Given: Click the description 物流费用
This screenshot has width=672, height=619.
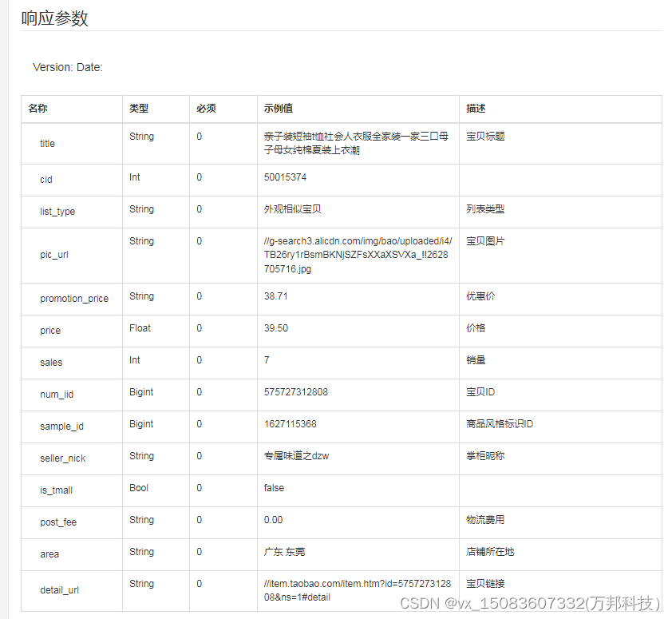Looking at the screenshot, I should coord(485,520).
